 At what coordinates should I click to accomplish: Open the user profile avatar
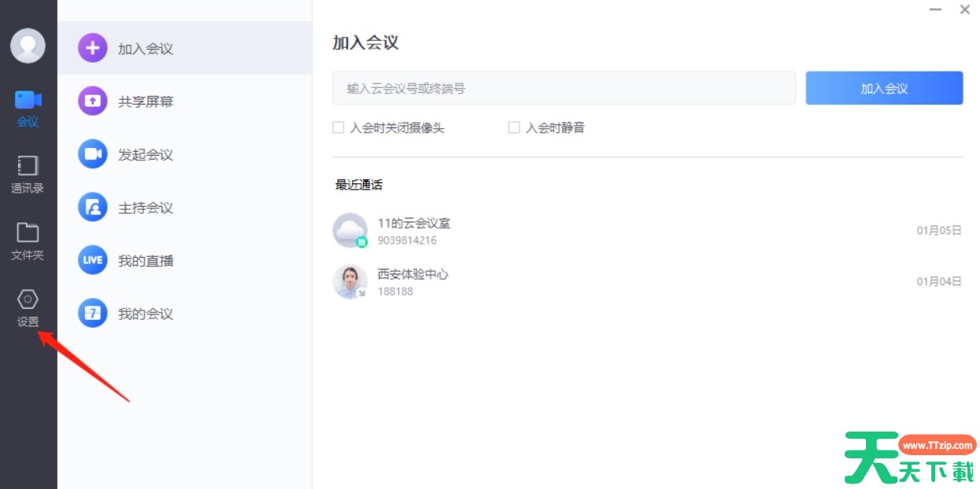click(28, 46)
